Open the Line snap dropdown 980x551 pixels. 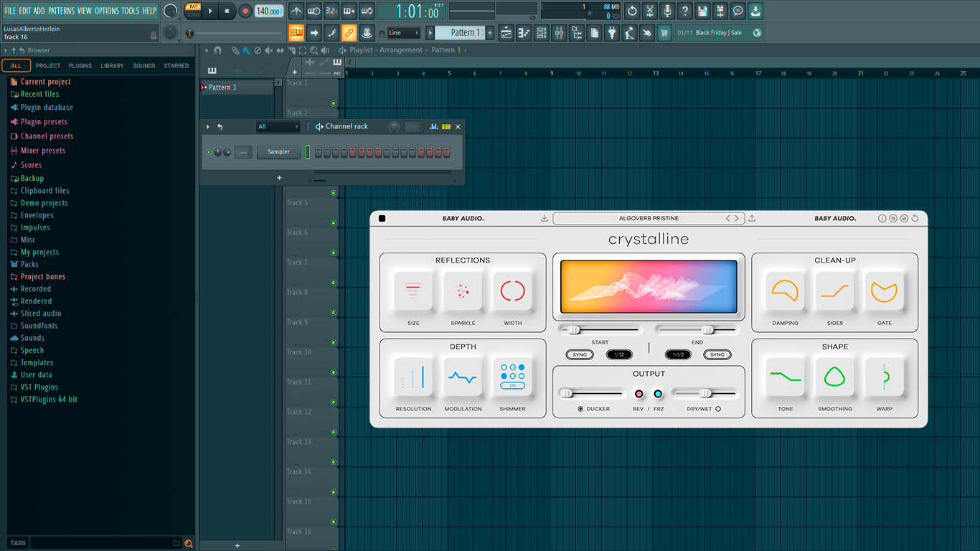tap(404, 33)
